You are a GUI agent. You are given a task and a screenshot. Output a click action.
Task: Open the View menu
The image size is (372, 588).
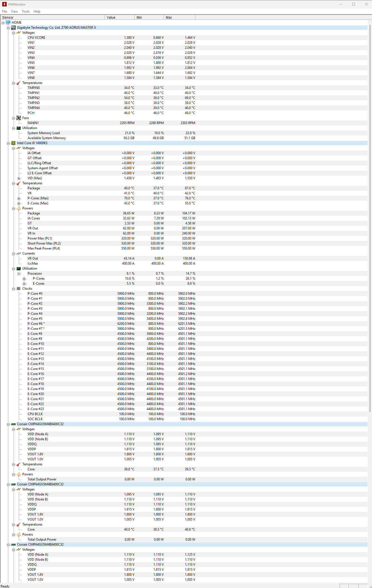[x=14, y=11]
